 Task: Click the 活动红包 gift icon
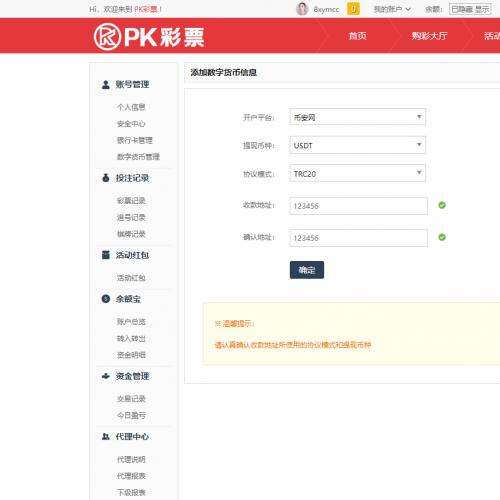106,255
